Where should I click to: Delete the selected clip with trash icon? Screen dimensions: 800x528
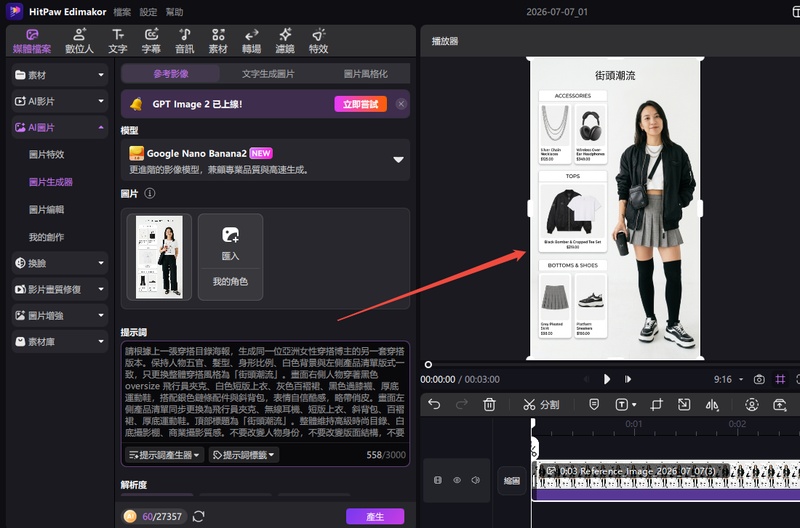tap(489, 405)
